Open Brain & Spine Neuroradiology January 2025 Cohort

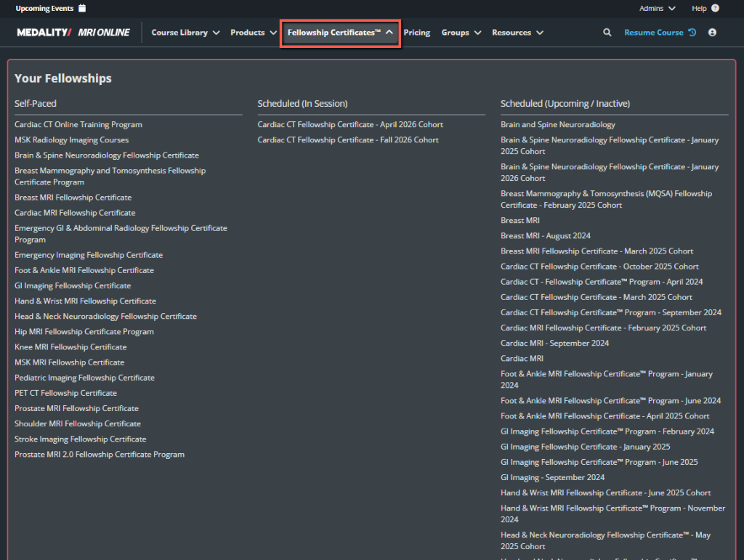610,145
